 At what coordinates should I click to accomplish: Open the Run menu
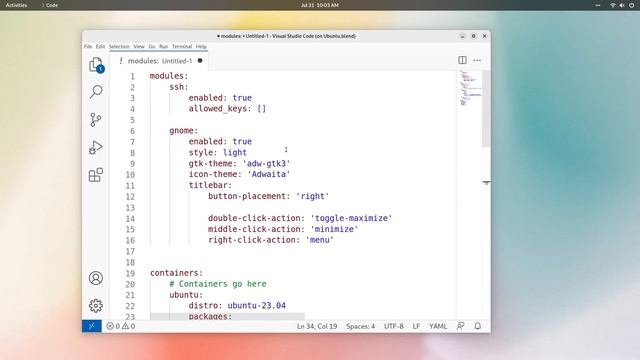[x=164, y=47]
